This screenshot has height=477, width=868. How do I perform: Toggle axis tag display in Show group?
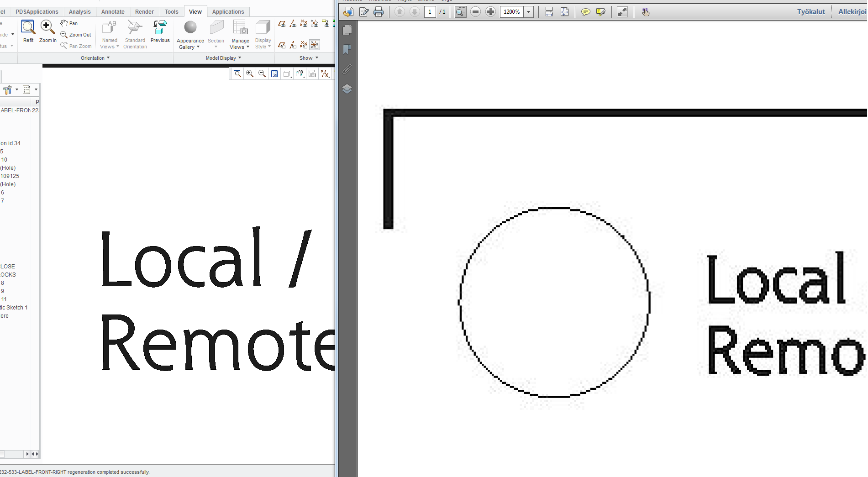pyautogui.click(x=293, y=45)
